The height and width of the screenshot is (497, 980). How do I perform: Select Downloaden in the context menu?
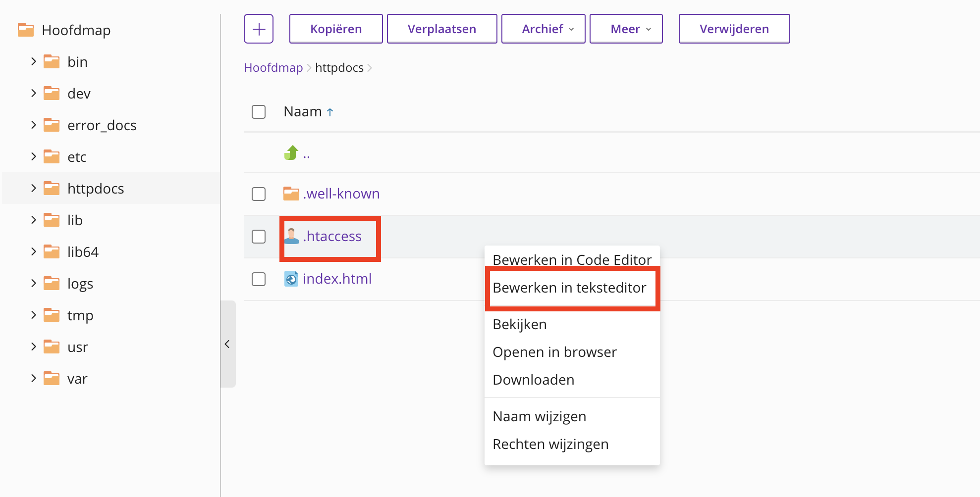[x=534, y=380]
